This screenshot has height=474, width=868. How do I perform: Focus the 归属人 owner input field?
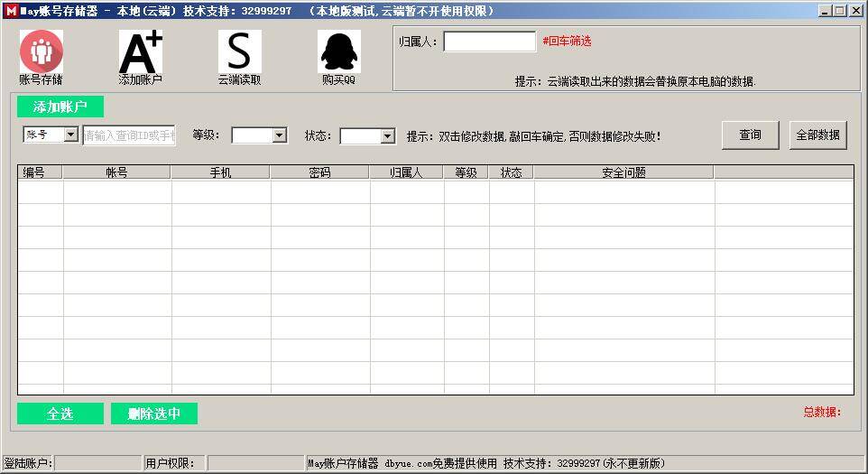(489, 42)
